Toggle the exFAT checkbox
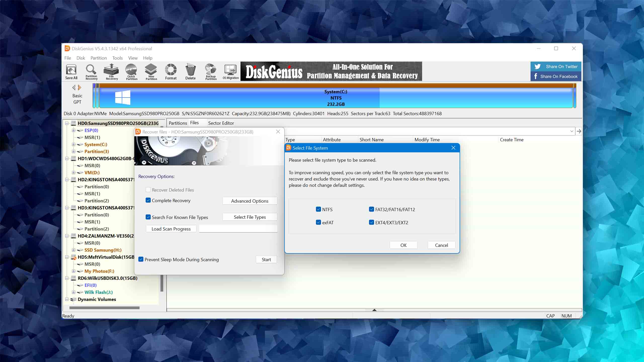644x362 pixels. click(x=318, y=222)
